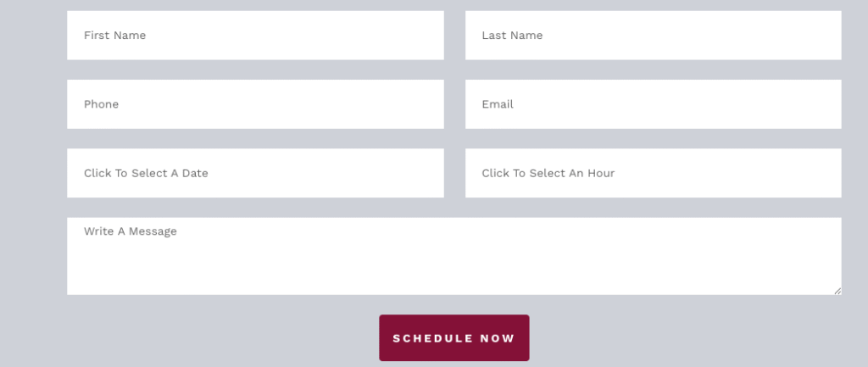
Task: Choose the telephone entry box
Action: 255,104
